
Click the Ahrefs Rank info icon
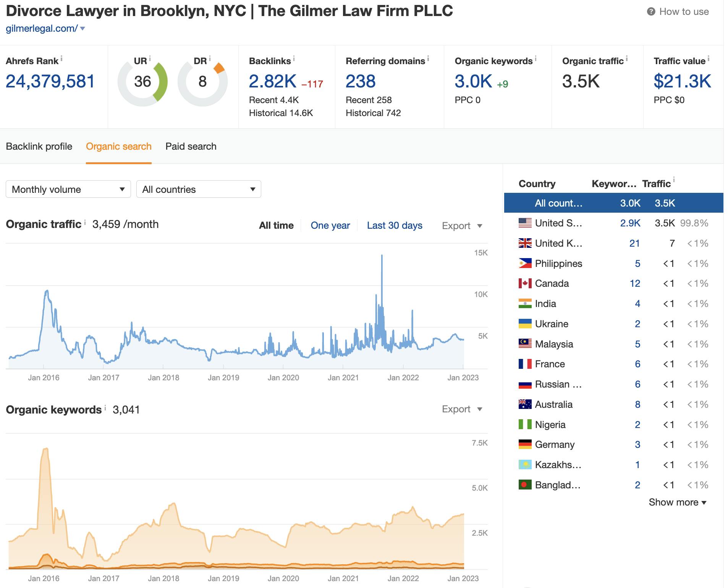click(x=61, y=59)
